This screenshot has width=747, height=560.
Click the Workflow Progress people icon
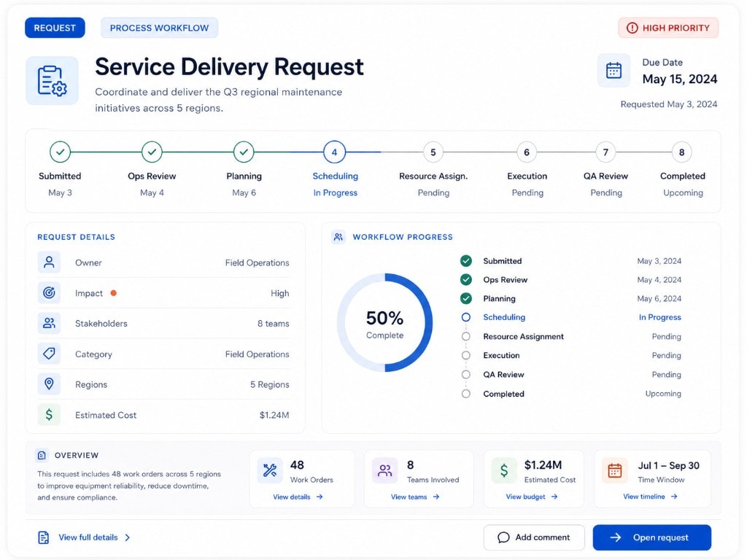(x=338, y=237)
